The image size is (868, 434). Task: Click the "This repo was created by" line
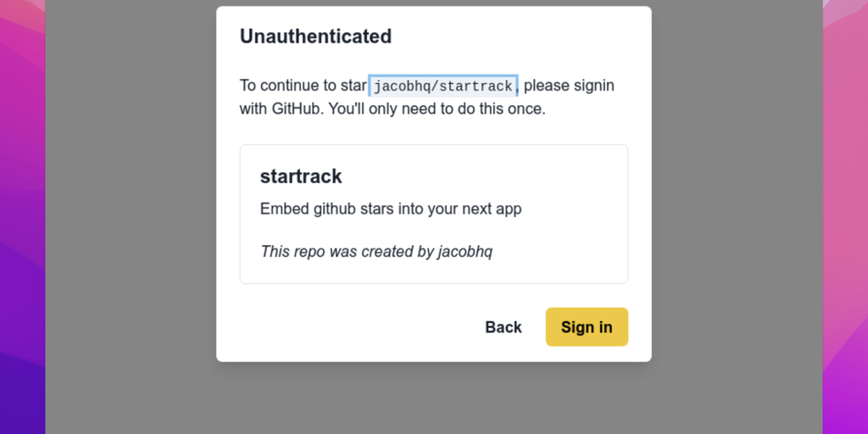click(x=348, y=251)
